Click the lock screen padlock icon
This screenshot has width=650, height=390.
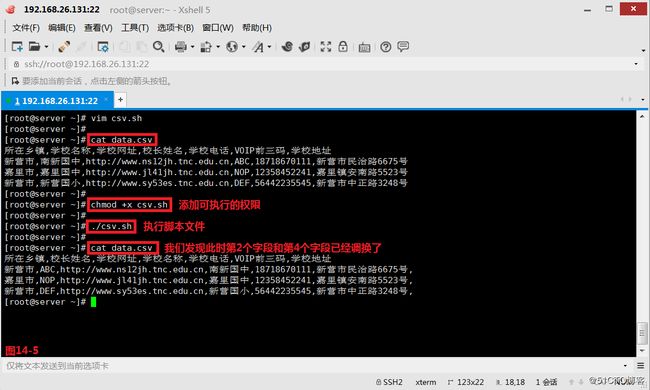click(343, 46)
